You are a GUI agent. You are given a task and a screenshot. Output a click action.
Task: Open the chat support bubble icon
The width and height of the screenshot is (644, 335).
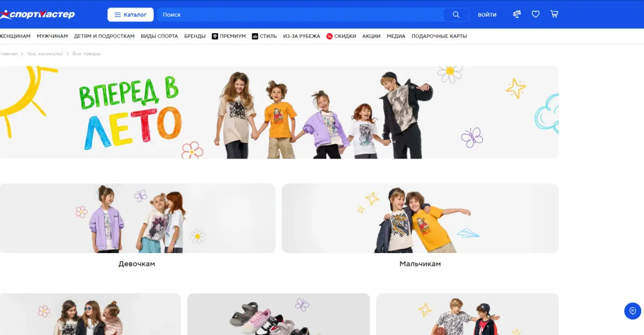(633, 311)
